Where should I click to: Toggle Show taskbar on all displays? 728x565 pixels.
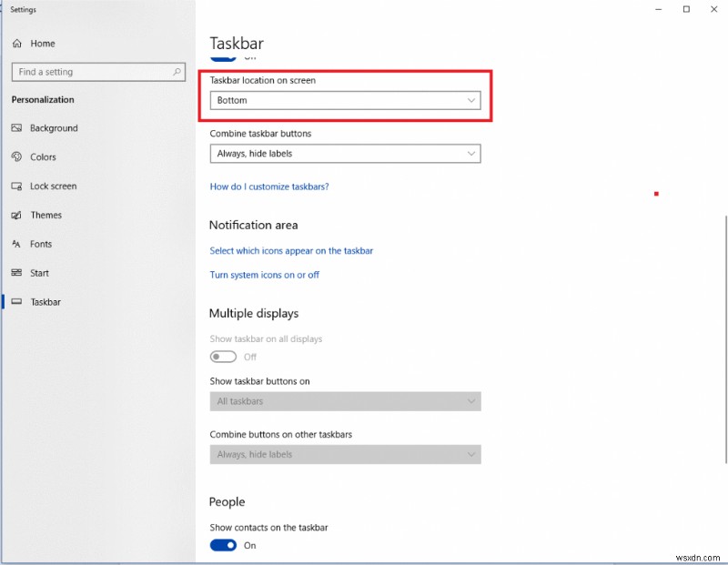pos(223,357)
